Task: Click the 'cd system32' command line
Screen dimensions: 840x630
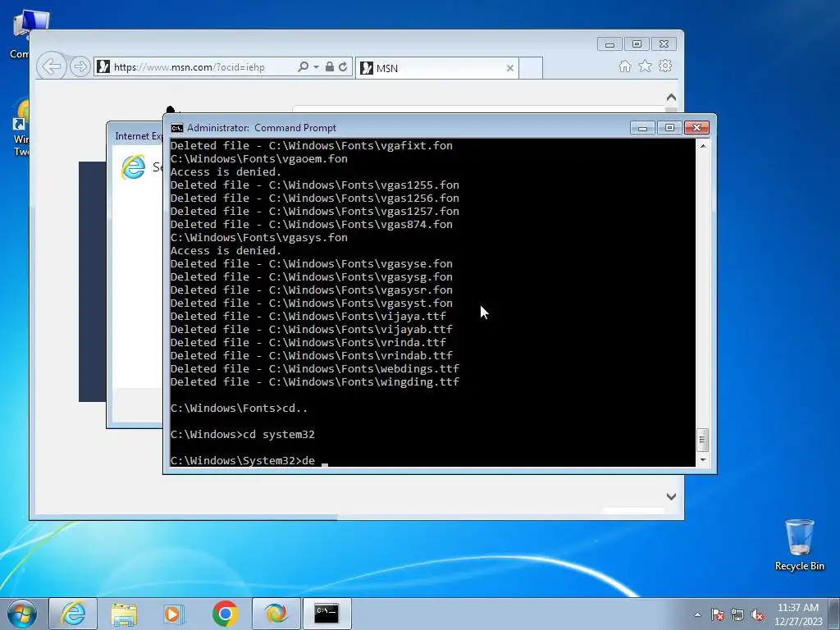Action: [242, 435]
